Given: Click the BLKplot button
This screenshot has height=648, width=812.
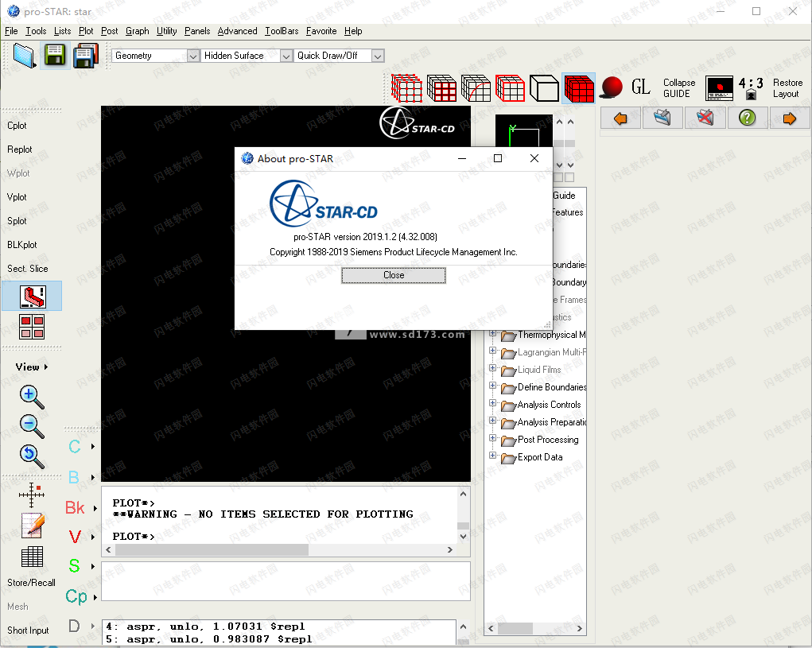Looking at the screenshot, I should click(22, 245).
